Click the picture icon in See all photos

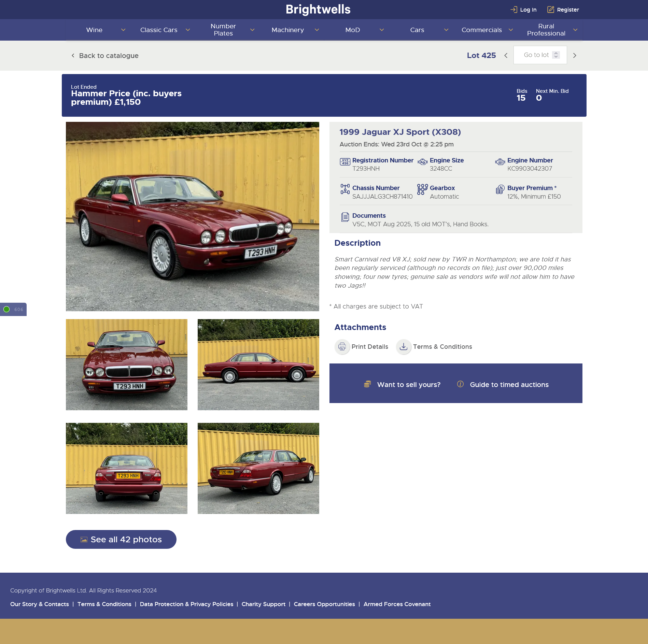coord(84,540)
